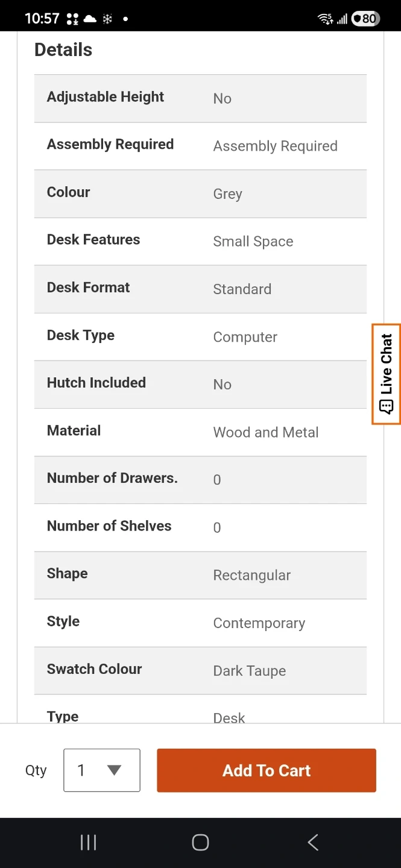The image size is (401, 868).
Task: Tap the clock time in status bar
Action: pos(42,19)
